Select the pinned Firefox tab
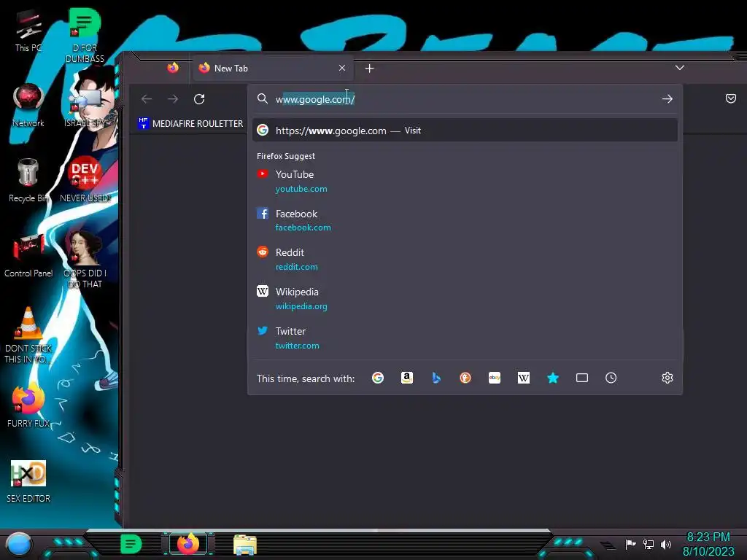 pyautogui.click(x=173, y=68)
